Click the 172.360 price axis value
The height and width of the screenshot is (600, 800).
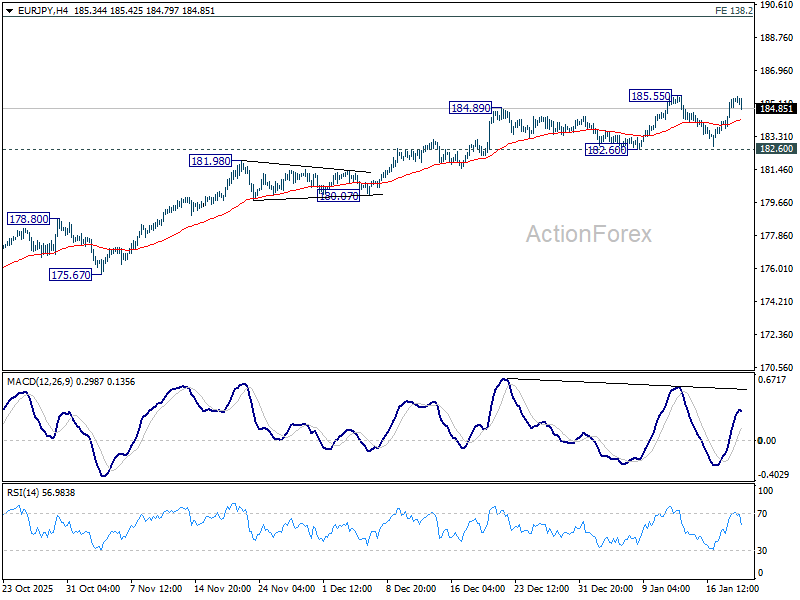(777, 335)
